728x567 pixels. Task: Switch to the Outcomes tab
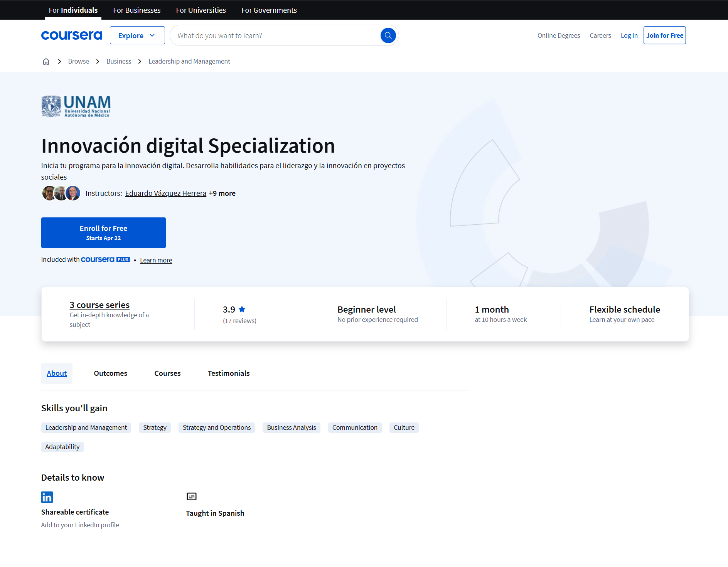(111, 373)
